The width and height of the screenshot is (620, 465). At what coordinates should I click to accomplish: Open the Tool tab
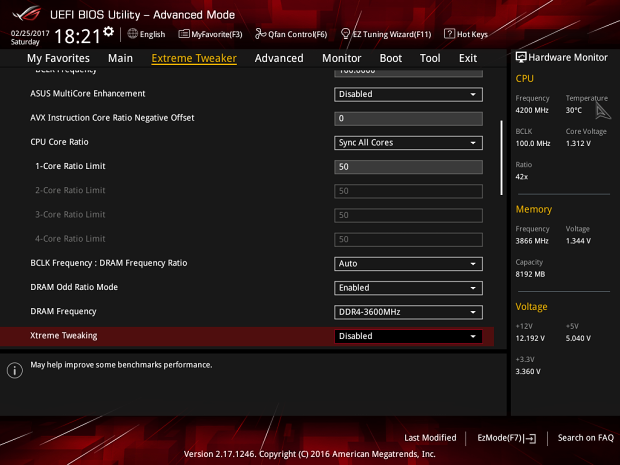[430, 58]
